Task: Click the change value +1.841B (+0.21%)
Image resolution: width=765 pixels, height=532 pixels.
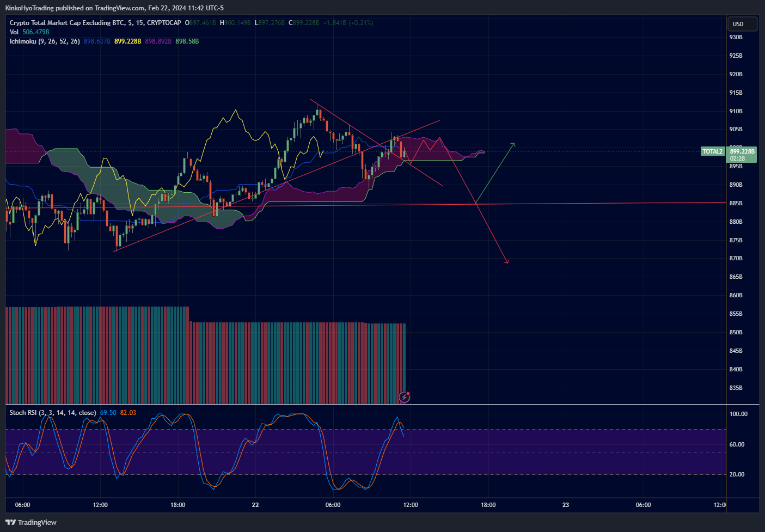Action: point(348,23)
